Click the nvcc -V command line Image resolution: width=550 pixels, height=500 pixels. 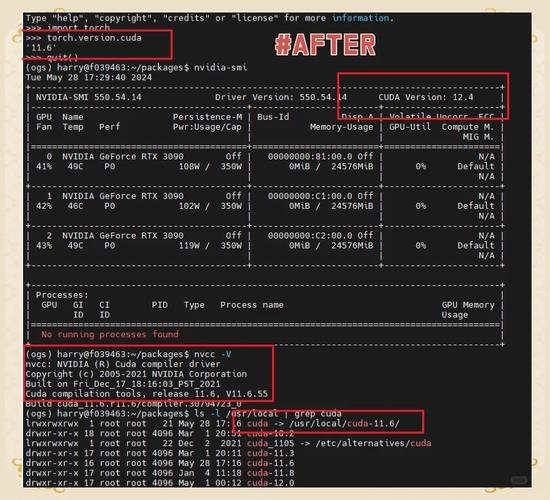pos(128,354)
